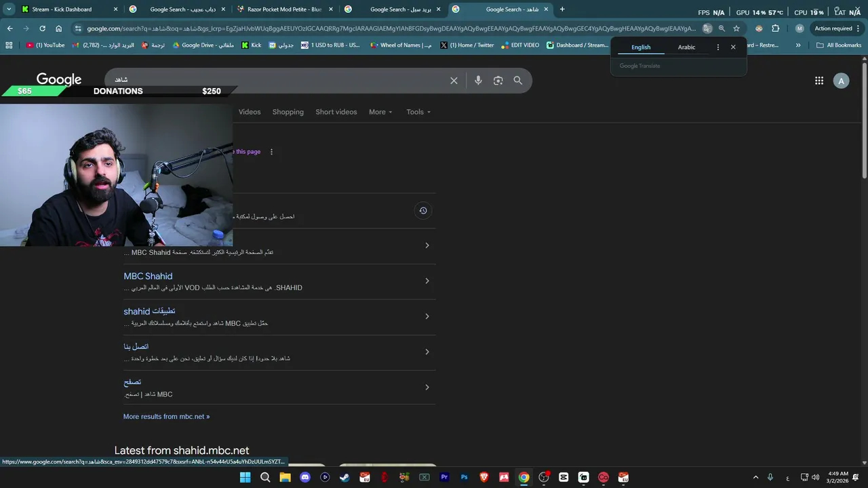
Task: Open the Short videos filter
Action: pos(336,112)
